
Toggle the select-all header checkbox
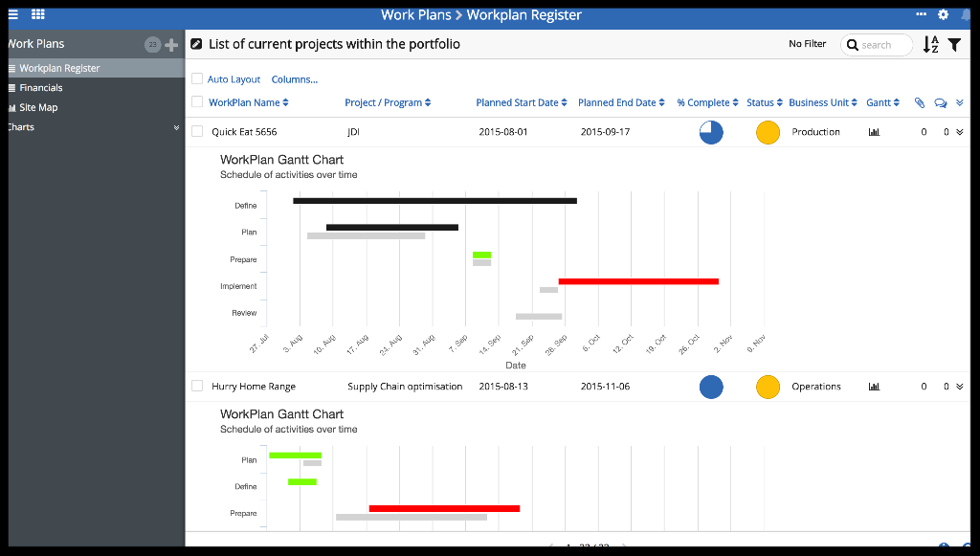pyautogui.click(x=197, y=101)
